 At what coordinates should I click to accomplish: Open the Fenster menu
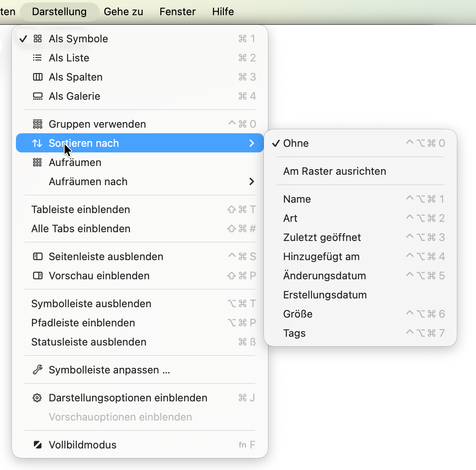click(177, 12)
